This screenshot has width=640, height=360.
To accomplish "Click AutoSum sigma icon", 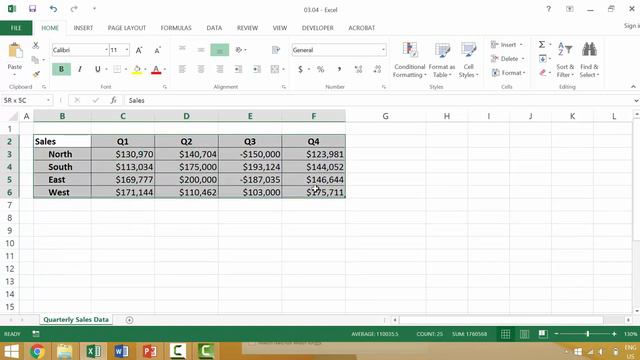I will point(542,44).
